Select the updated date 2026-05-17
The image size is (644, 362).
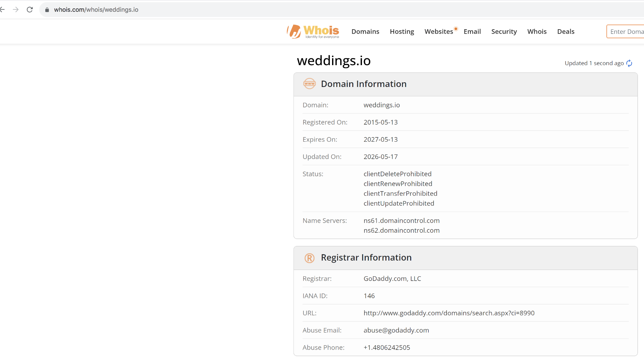[x=381, y=157]
